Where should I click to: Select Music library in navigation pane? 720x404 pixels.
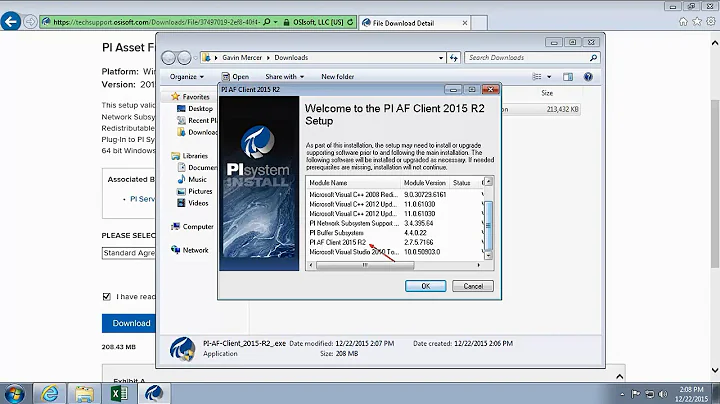(x=192, y=180)
